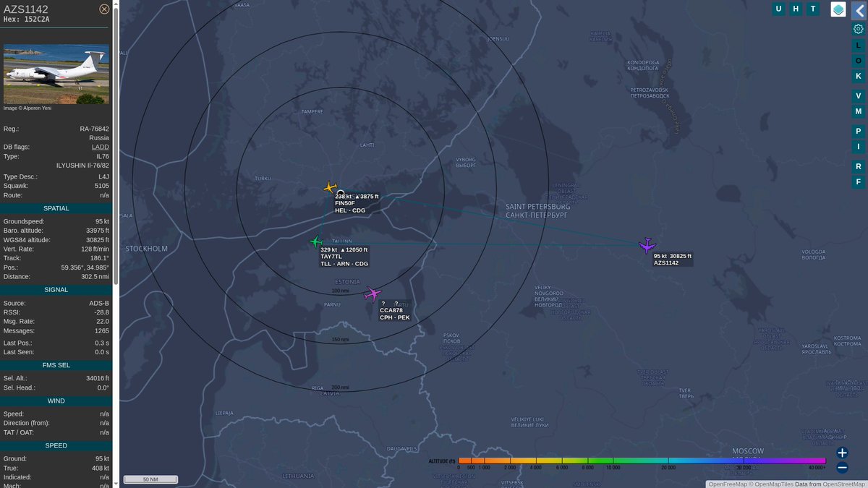The image size is (868, 488).
Task: Toggle the T tracks button
Action: click(813, 9)
